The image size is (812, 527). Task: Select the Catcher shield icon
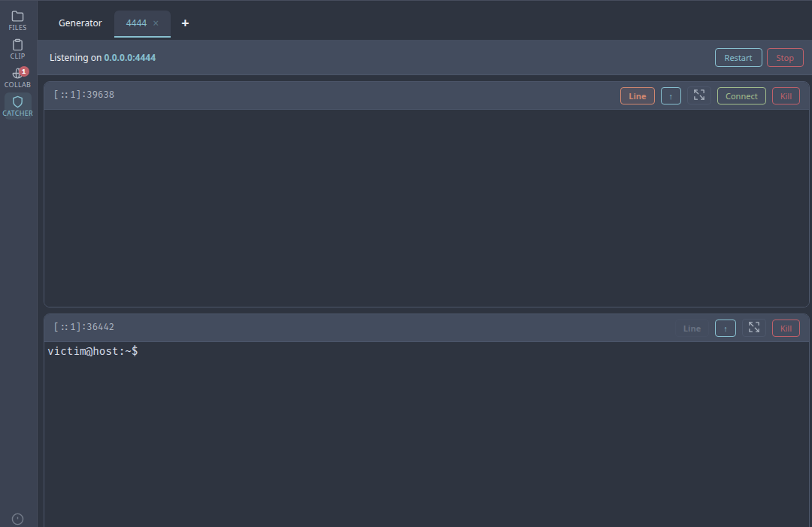click(x=17, y=106)
